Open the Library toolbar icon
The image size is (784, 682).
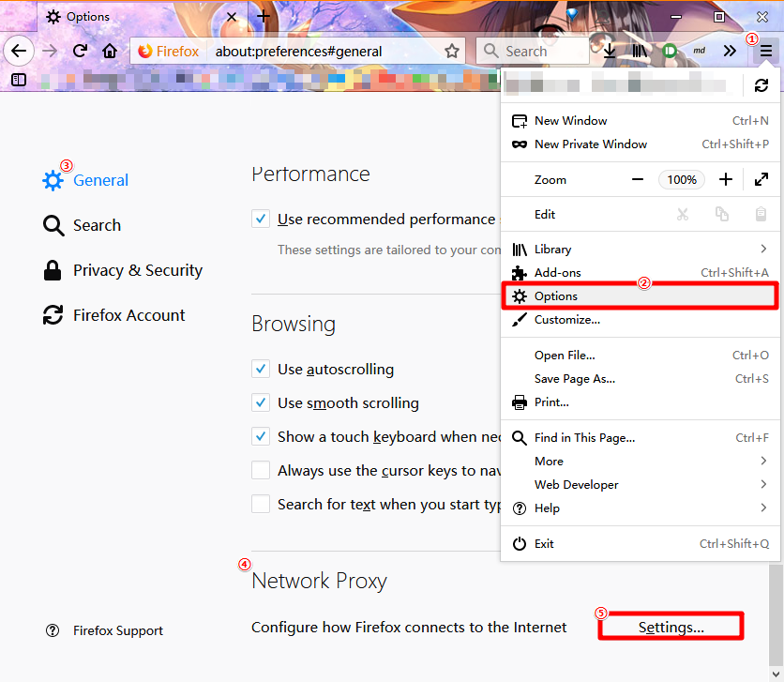[640, 51]
